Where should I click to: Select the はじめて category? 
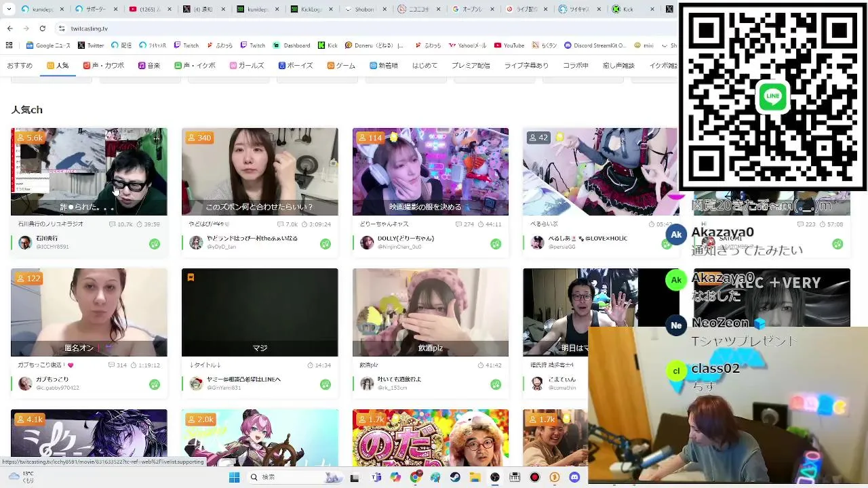point(425,66)
